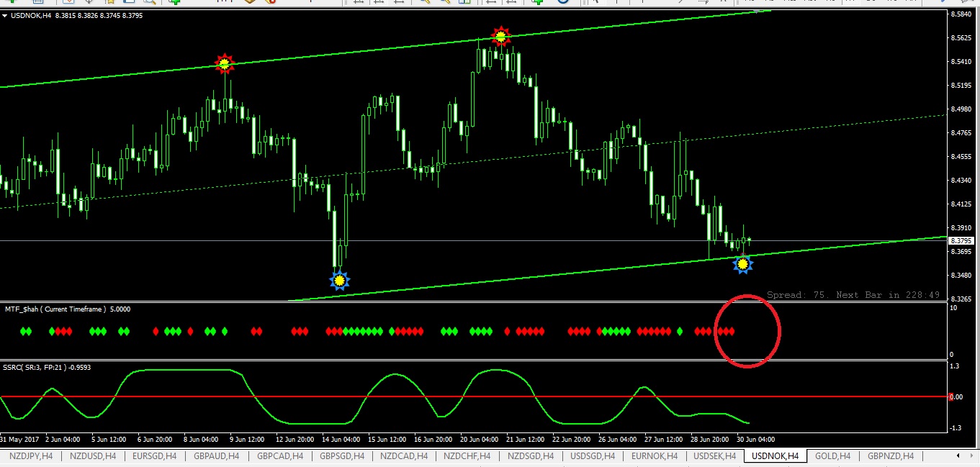Viewport: 980px width, 467px height.
Task: Click the active USDNOK,H4 tab
Action: [x=775, y=456]
